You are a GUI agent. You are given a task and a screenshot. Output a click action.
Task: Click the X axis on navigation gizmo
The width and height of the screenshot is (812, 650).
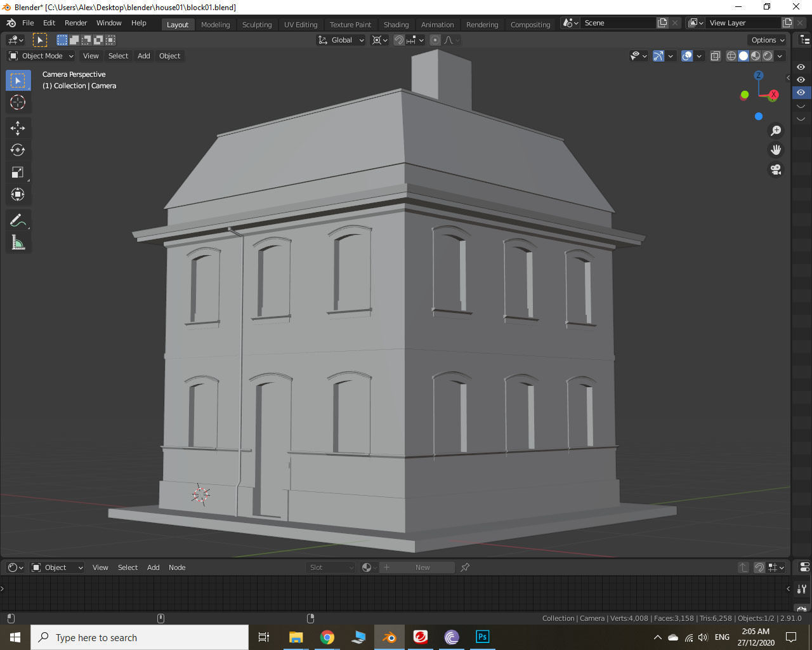773,95
